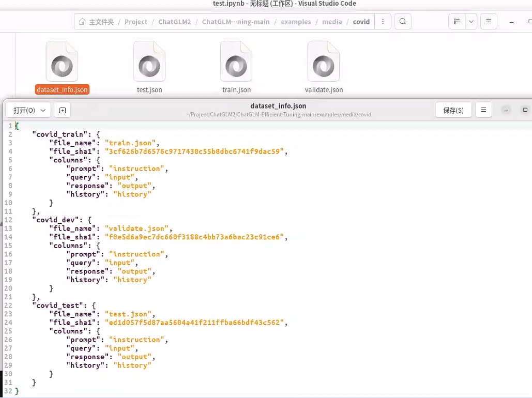Click the search icon in file manager
The width and height of the screenshot is (532, 398).
tap(403, 22)
